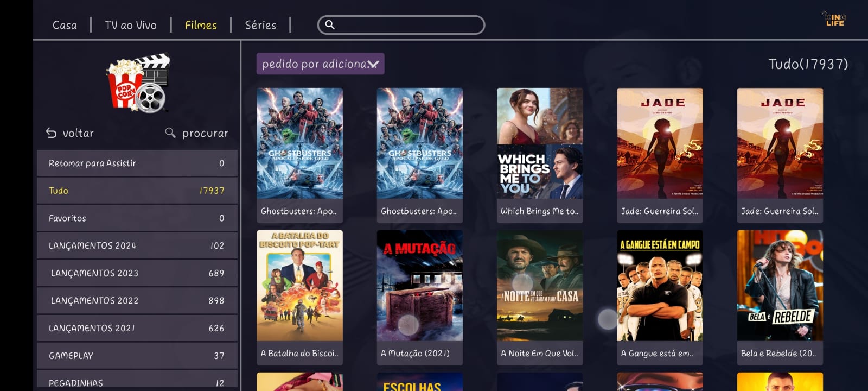Switch to TV ao Vivo tab
The image size is (868, 391).
[x=131, y=25]
